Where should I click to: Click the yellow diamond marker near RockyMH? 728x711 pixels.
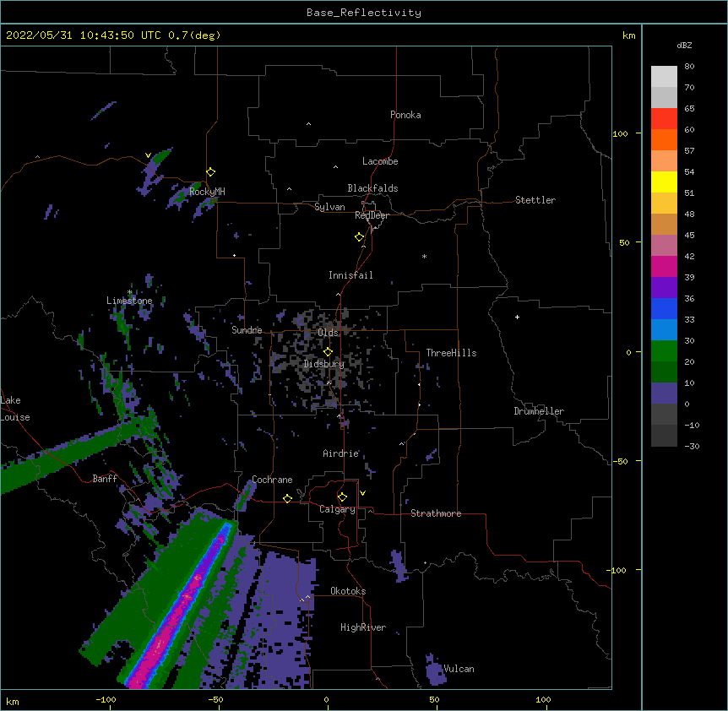tap(211, 171)
